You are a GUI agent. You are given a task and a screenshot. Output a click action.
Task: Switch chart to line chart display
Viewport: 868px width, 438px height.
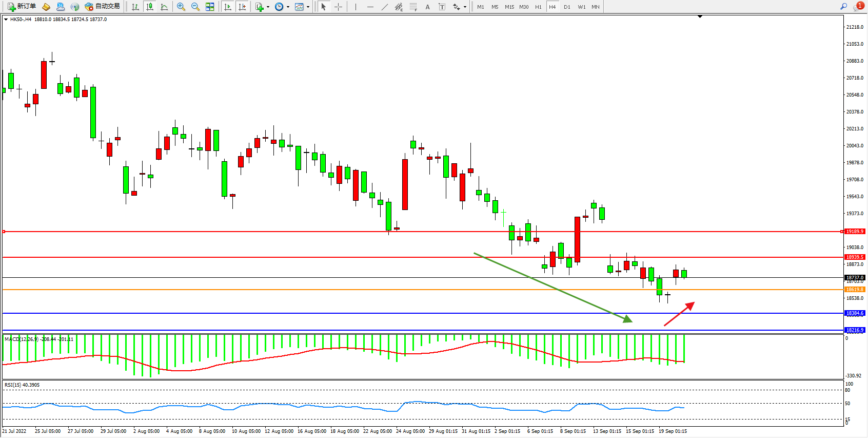tap(164, 7)
